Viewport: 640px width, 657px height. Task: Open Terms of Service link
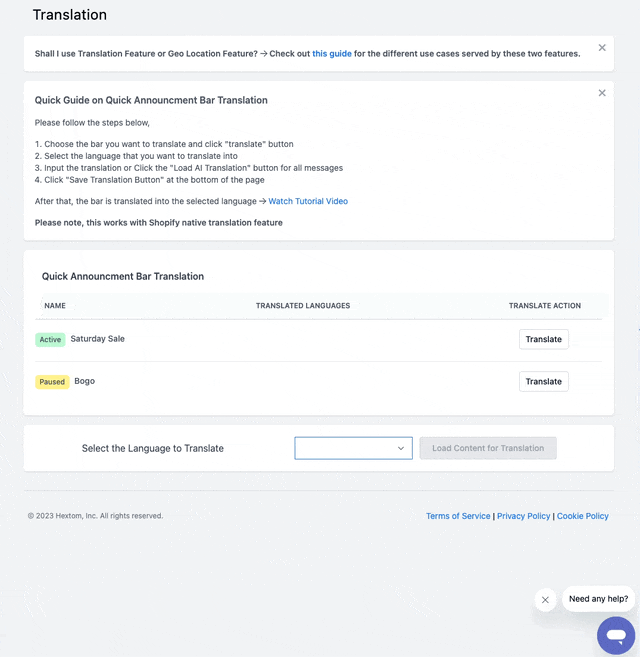pyautogui.click(x=458, y=516)
